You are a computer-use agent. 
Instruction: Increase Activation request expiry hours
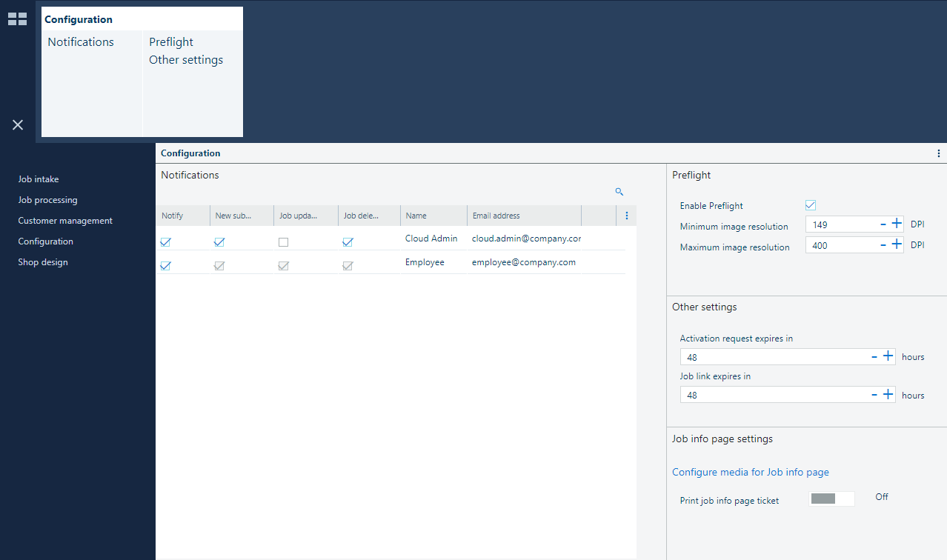888,356
